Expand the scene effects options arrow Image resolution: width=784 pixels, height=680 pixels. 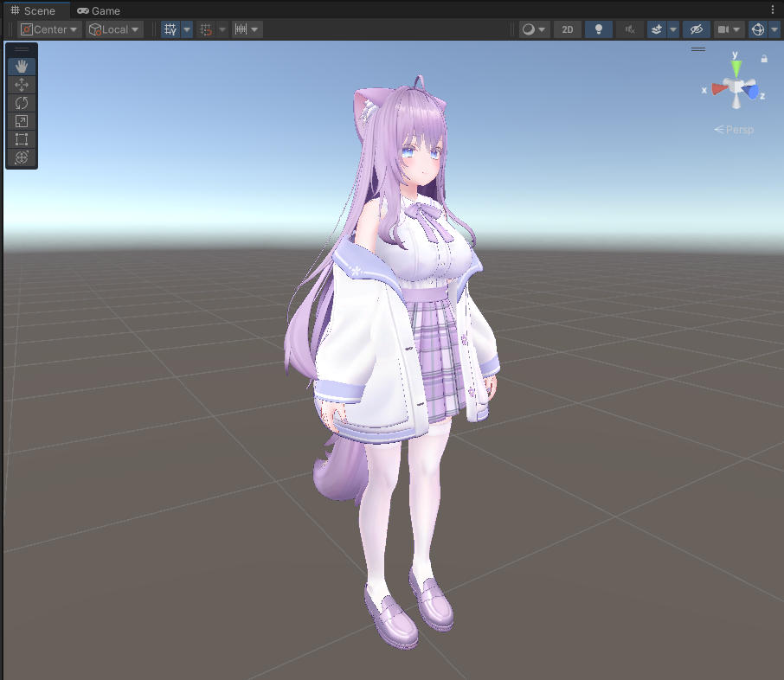[x=673, y=29]
